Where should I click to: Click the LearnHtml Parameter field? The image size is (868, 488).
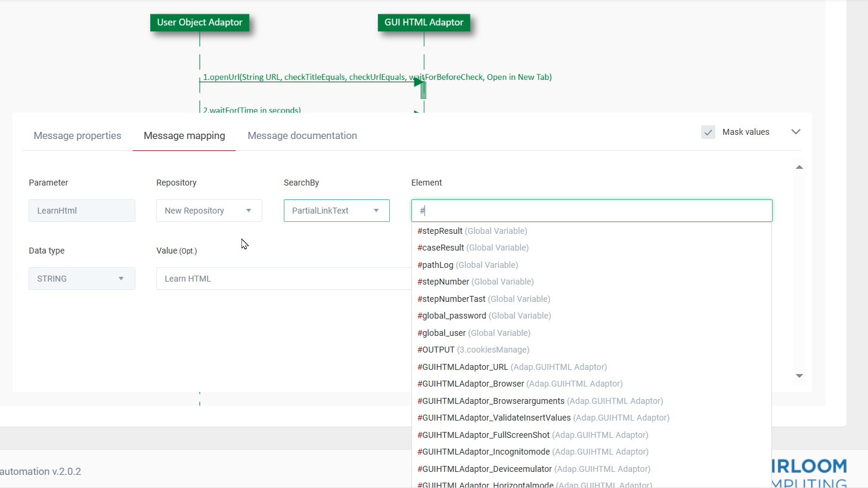[x=82, y=211]
